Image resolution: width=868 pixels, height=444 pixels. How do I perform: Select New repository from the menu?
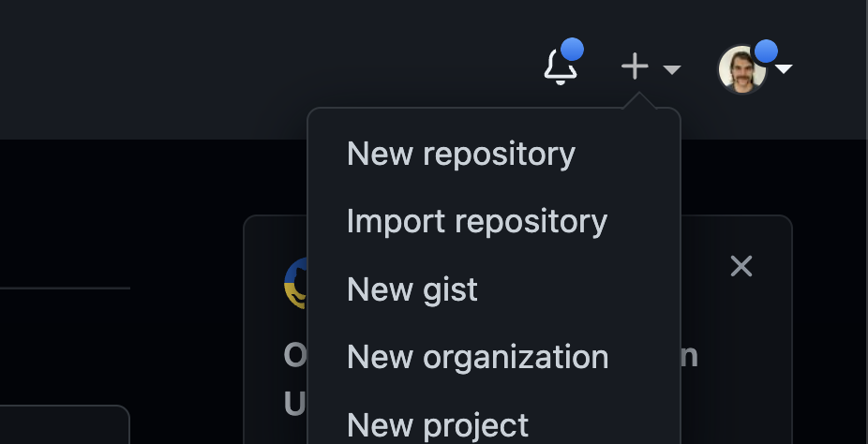click(x=460, y=154)
